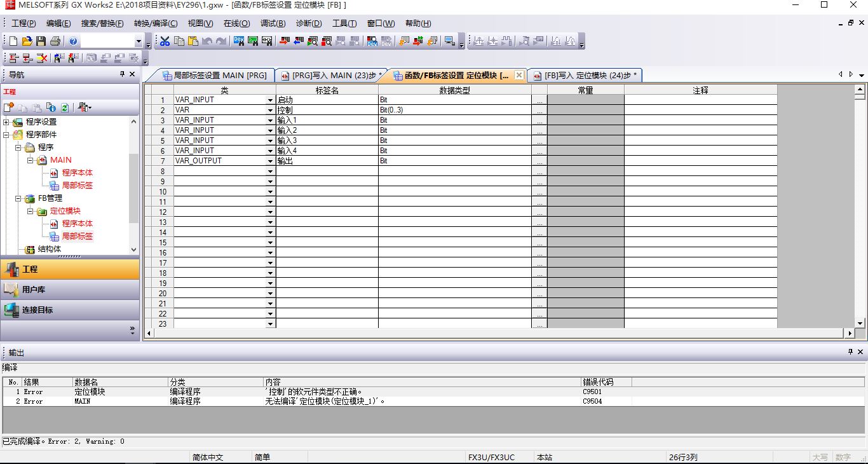
Task: Collapse the FB管理 tree node
Action: pyautogui.click(x=18, y=198)
